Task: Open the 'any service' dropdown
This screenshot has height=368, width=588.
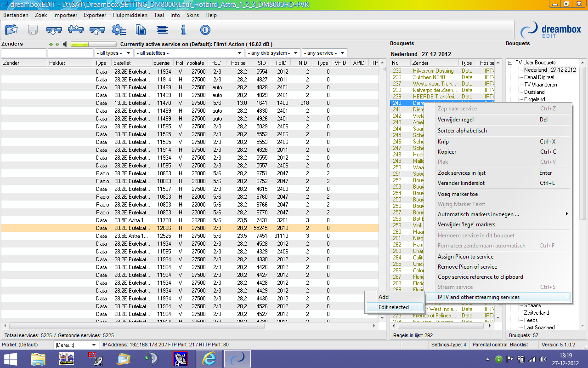Action: click(324, 53)
